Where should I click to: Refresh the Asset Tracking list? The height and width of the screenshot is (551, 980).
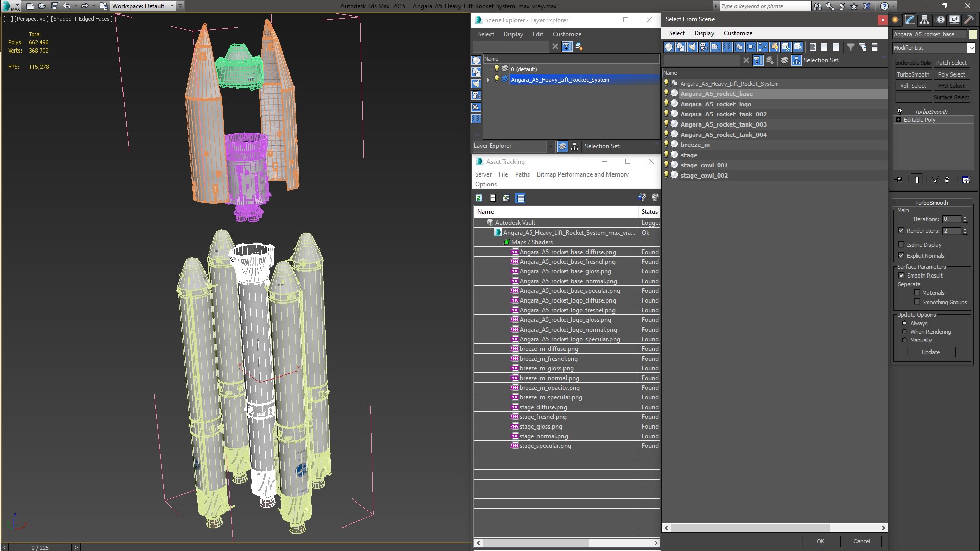[479, 198]
